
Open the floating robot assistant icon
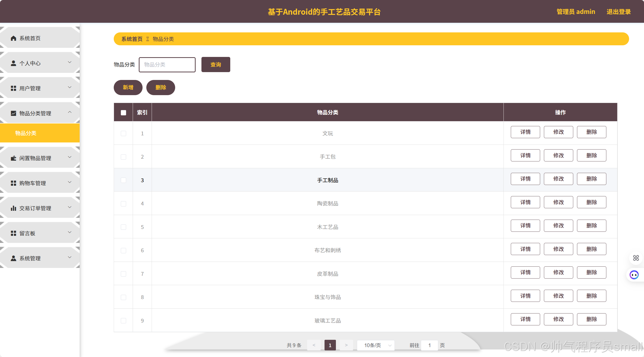[x=634, y=275]
